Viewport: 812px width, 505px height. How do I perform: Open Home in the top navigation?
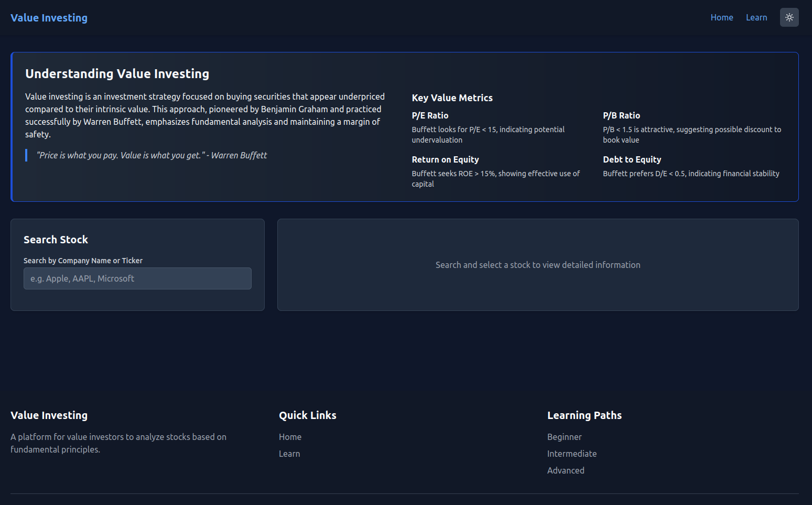tap(721, 17)
